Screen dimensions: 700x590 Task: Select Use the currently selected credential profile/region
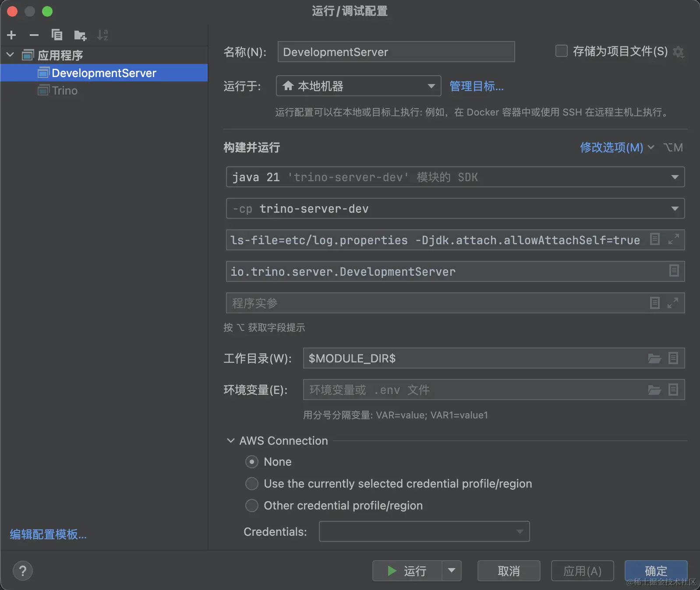(252, 484)
